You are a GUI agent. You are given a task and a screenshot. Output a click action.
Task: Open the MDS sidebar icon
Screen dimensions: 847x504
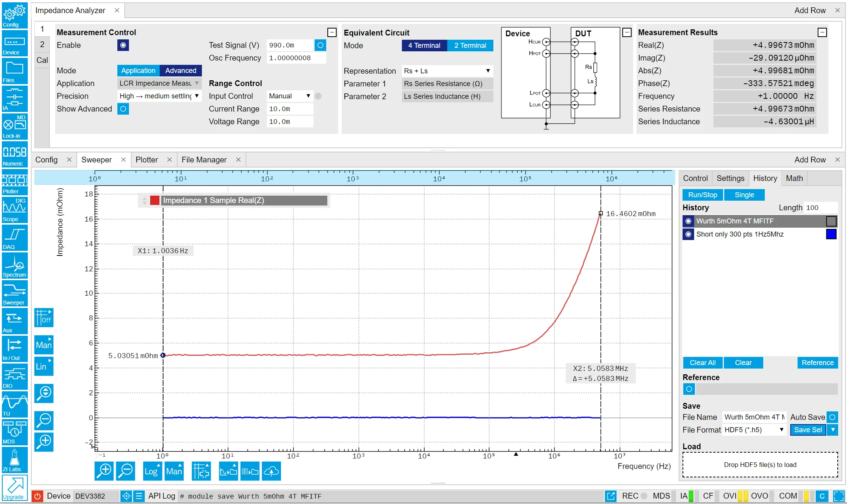pyautogui.click(x=15, y=432)
